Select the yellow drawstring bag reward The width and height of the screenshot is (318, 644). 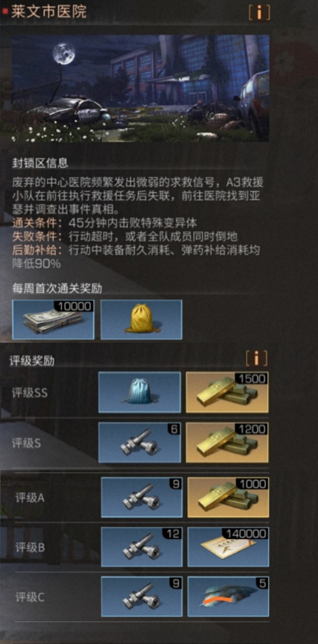[141, 320]
